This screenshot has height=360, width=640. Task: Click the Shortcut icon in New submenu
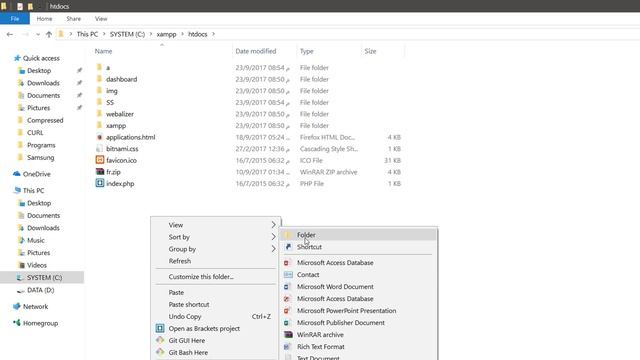288,247
